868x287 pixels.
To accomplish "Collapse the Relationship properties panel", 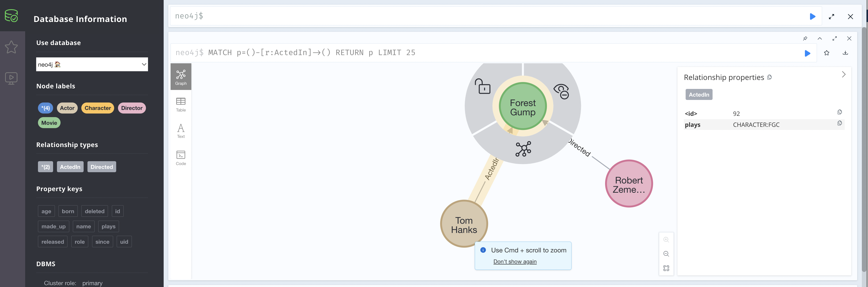I will [x=843, y=74].
